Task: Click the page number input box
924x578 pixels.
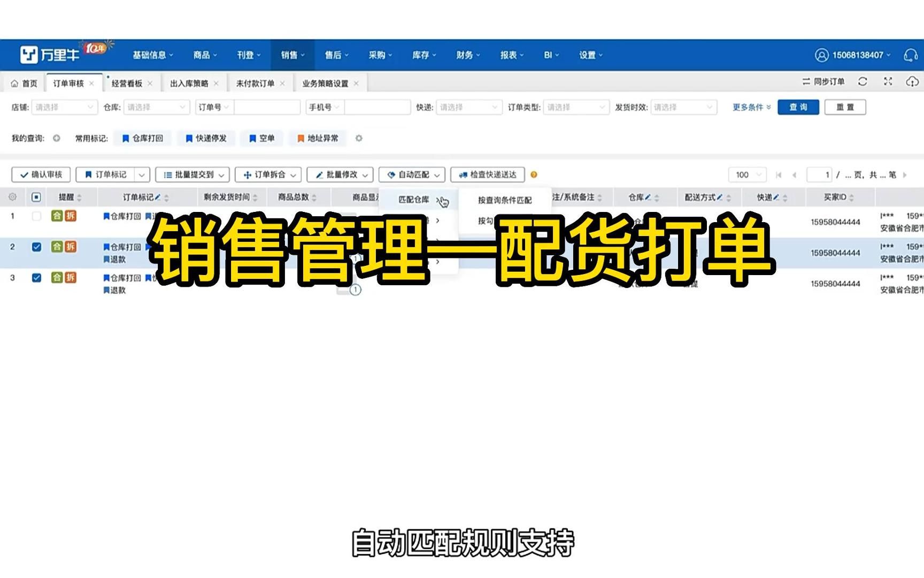Action: coord(819,175)
